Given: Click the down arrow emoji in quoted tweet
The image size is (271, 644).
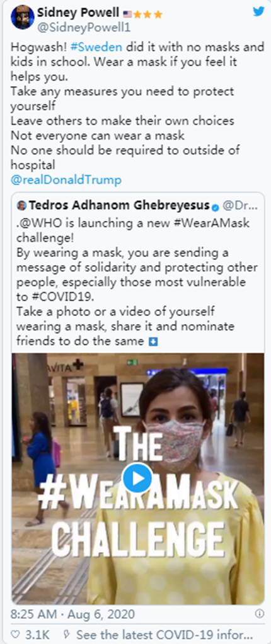Looking at the screenshot, I should point(153,342).
